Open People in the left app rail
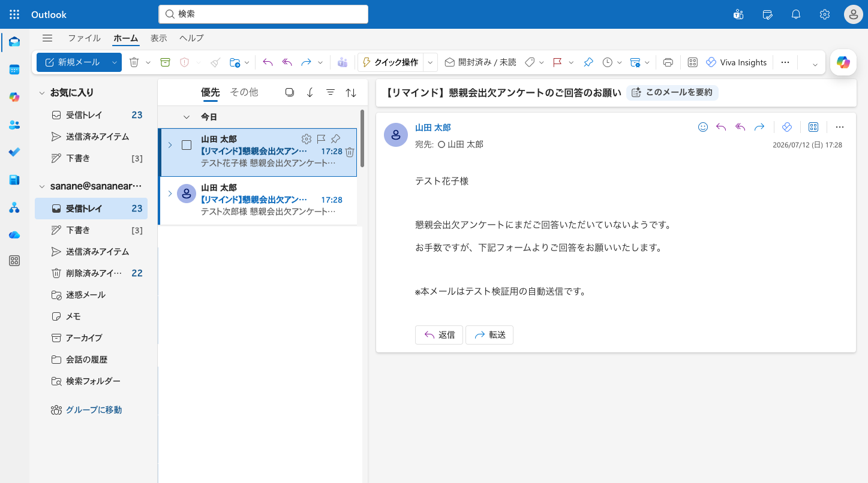 point(14,125)
